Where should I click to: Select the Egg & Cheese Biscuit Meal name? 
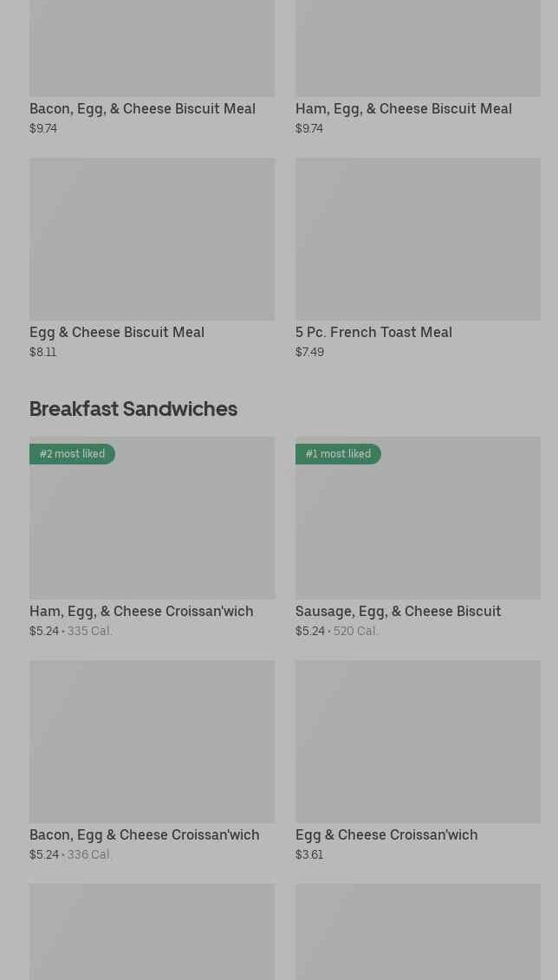117,332
